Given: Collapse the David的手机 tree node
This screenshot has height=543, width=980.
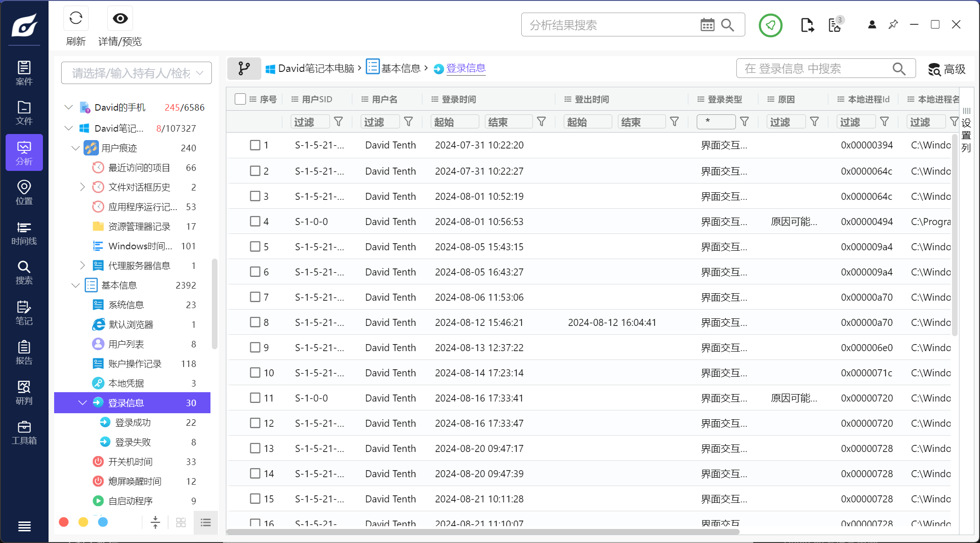Looking at the screenshot, I should pyautogui.click(x=69, y=107).
